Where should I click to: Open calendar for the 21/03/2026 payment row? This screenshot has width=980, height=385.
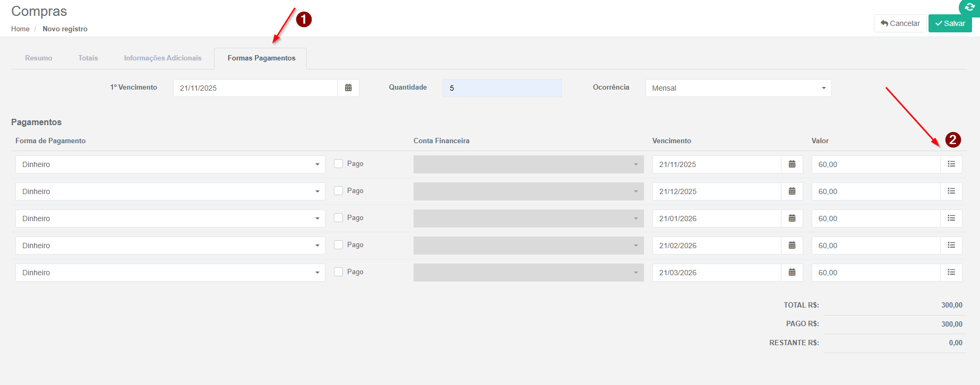coord(792,273)
